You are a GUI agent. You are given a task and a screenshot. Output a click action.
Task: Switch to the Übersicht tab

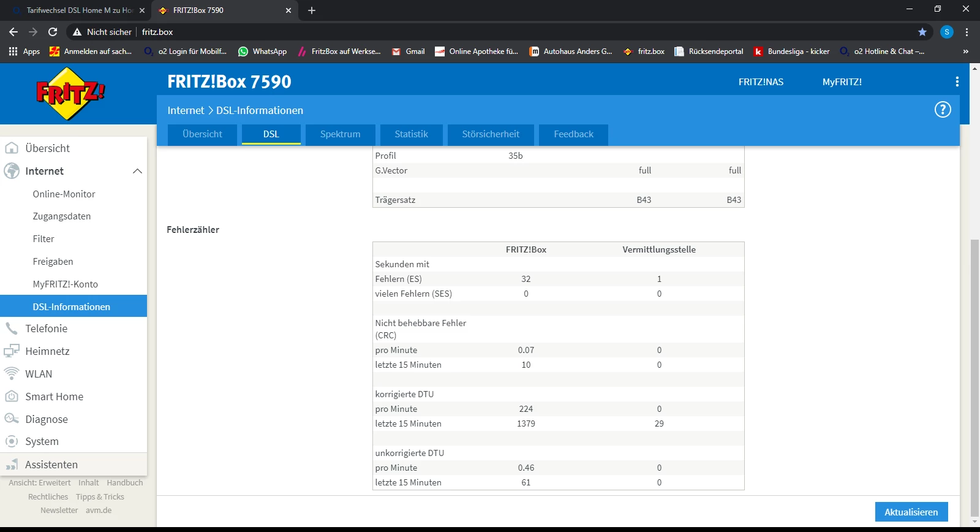(x=202, y=134)
